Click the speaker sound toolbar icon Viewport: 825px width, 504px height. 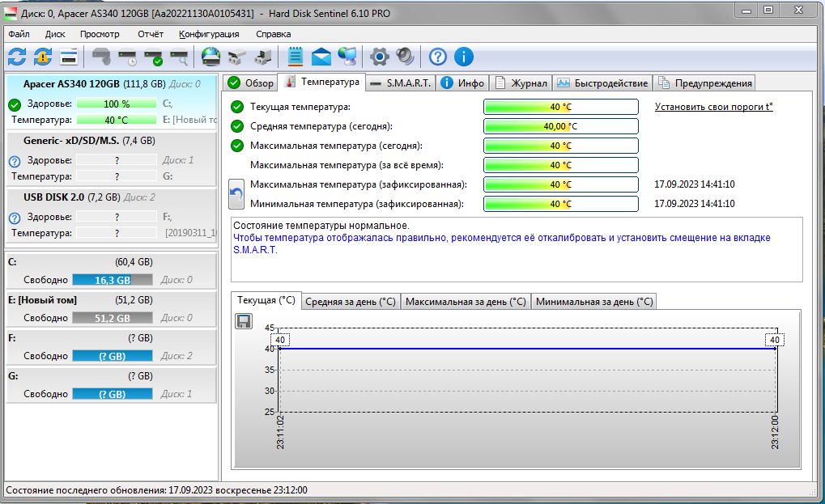pos(405,57)
